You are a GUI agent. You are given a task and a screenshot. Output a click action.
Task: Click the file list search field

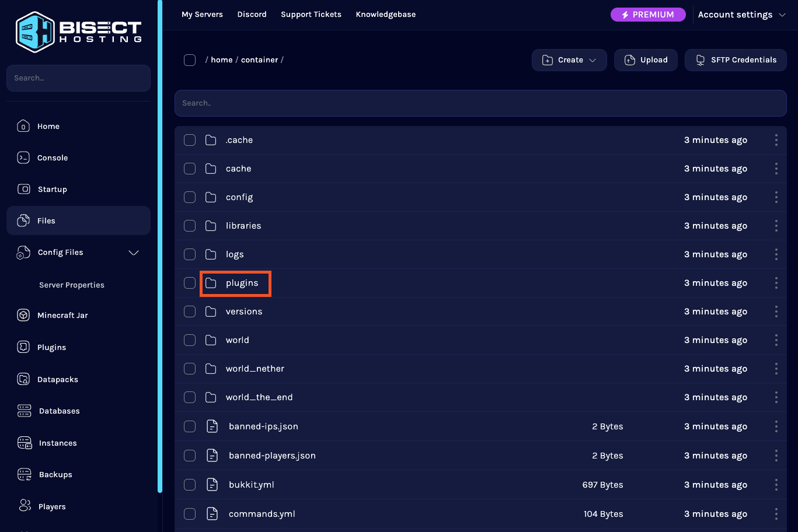[480, 103]
